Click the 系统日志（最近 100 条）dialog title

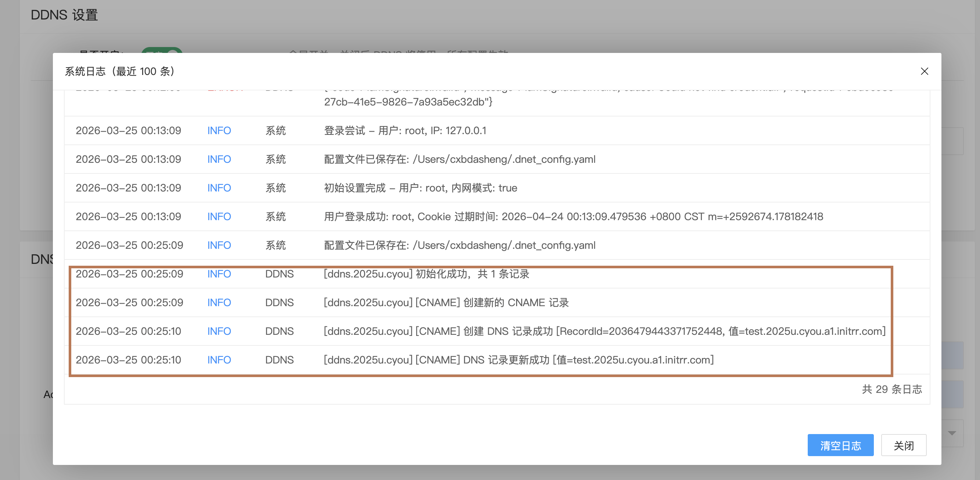[x=119, y=72]
